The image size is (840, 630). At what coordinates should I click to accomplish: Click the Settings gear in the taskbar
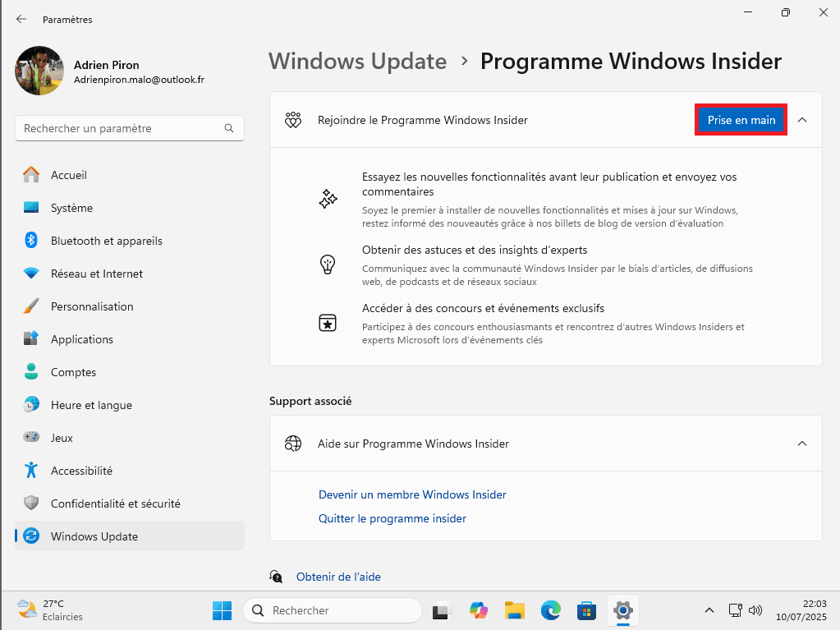623,610
